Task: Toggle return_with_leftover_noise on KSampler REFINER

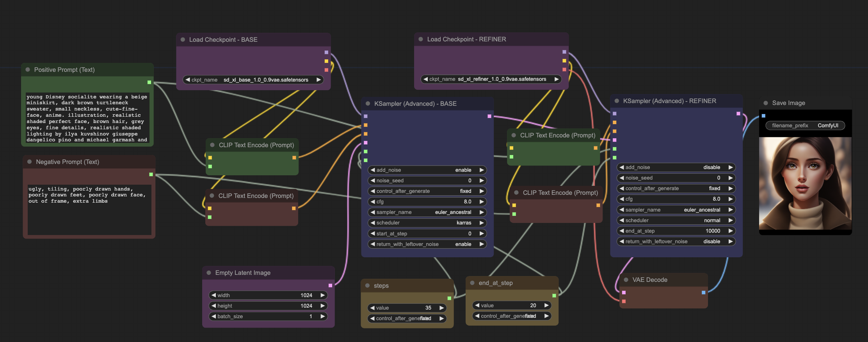Action: coord(676,241)
